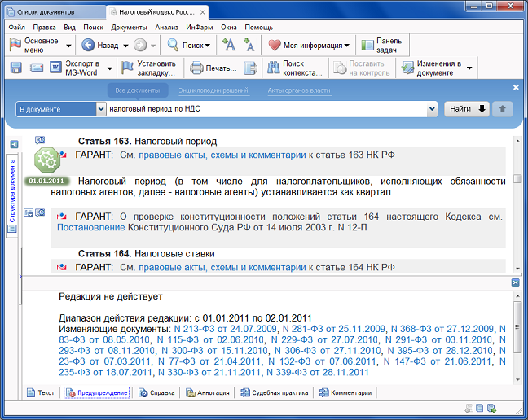The image size is (528, 420).
Task: Click the print preview icon next to Печать
Action: coord(251,68)
